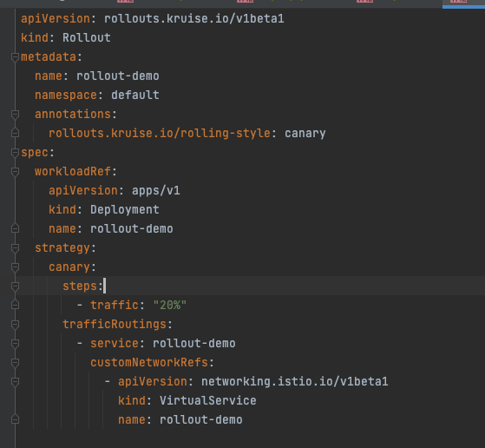Click the 'traffic' key
This screenshot has width=485, height=448.
(115, 306)
